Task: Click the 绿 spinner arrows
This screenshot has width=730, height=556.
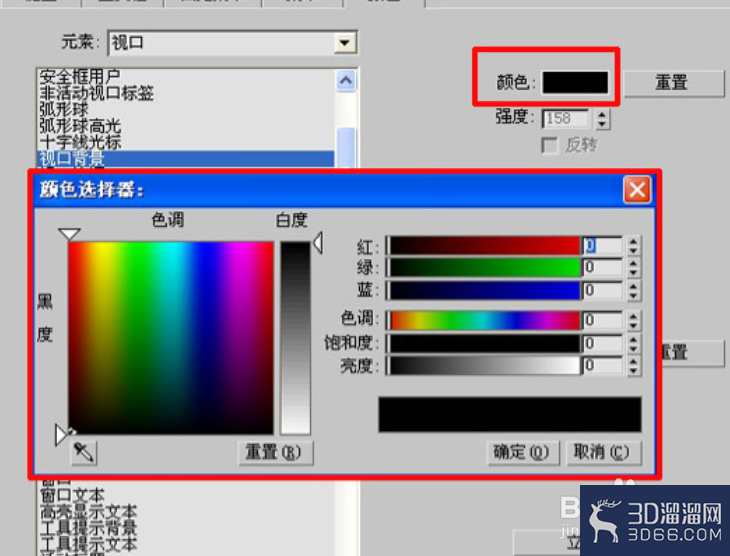Action: (633, 267)
